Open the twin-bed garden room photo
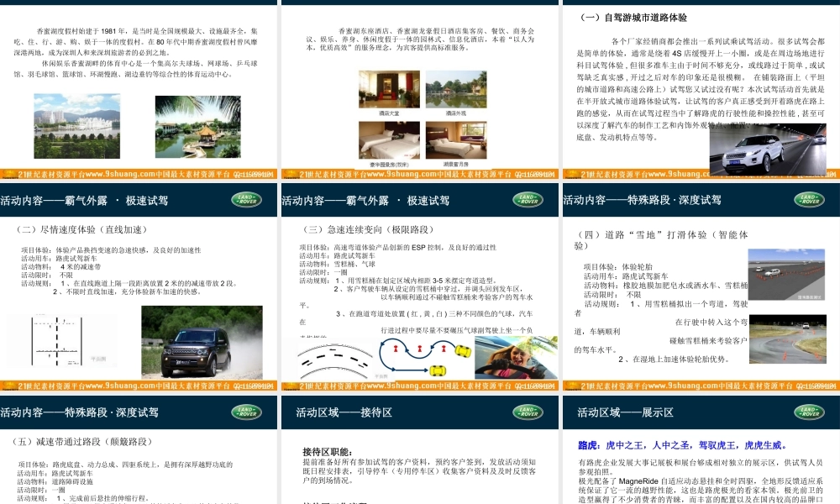Viewport: 840px width, 504px height. click(x=389, y=140)
